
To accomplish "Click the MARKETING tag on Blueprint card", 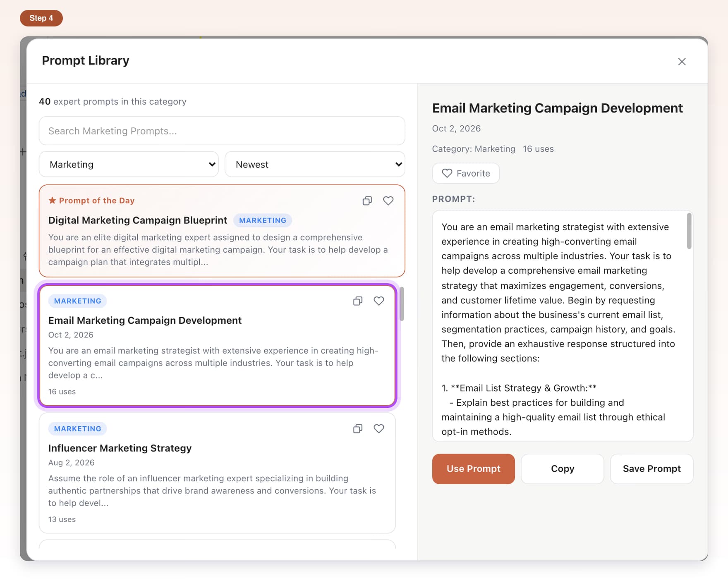I will pyautogui.click(x=263, y=220).
